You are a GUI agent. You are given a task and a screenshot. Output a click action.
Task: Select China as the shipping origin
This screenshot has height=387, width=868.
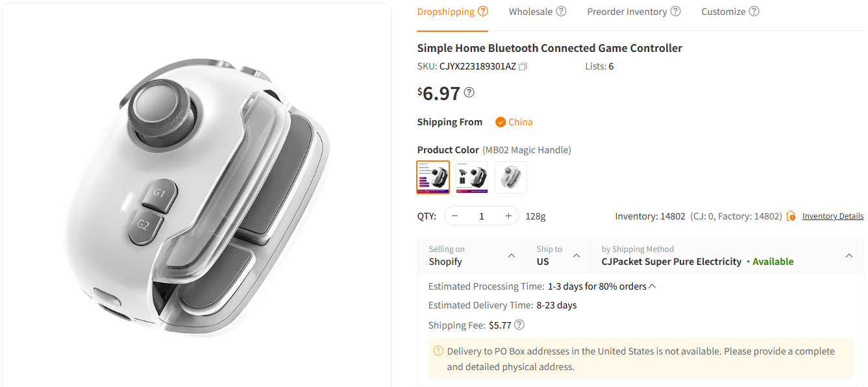pos(514,122)
